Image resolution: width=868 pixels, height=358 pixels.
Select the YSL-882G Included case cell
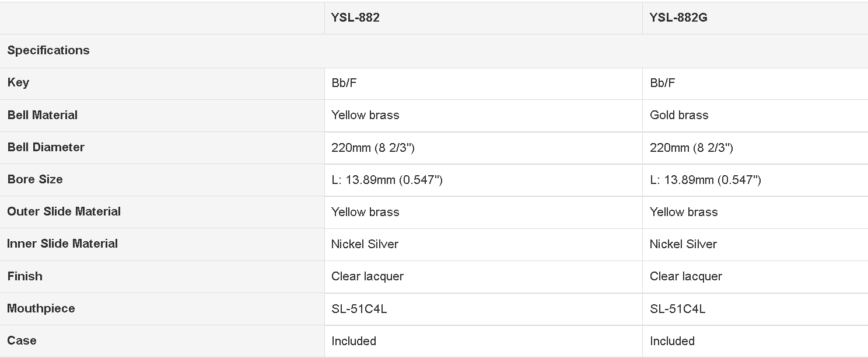(672, 341)
